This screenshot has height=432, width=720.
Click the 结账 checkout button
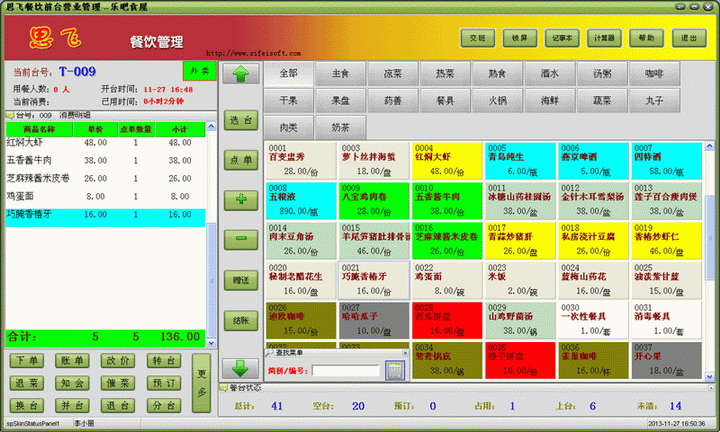[x=241, y=320]
